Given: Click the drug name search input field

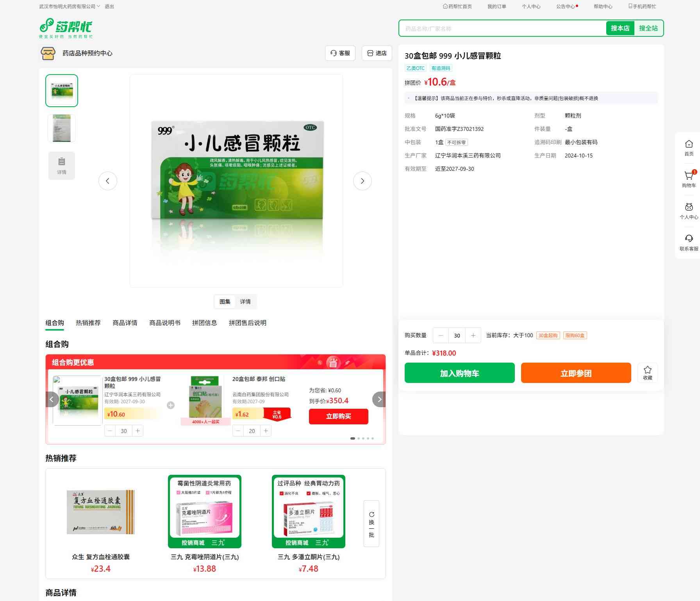Looking at the screenshot, I should point(502,29).
